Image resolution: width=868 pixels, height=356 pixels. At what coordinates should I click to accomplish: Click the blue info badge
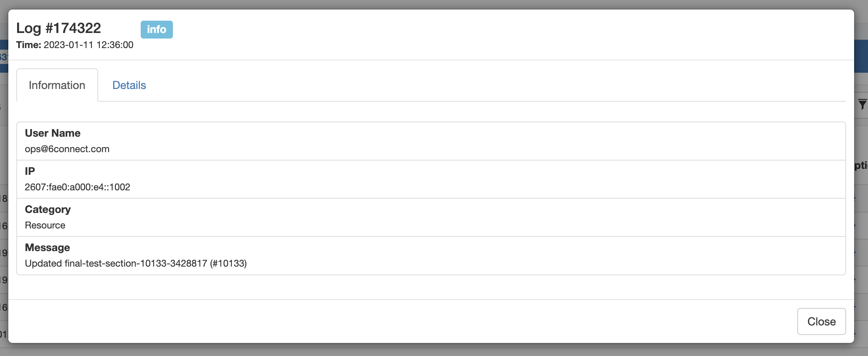tap(157, 29)
